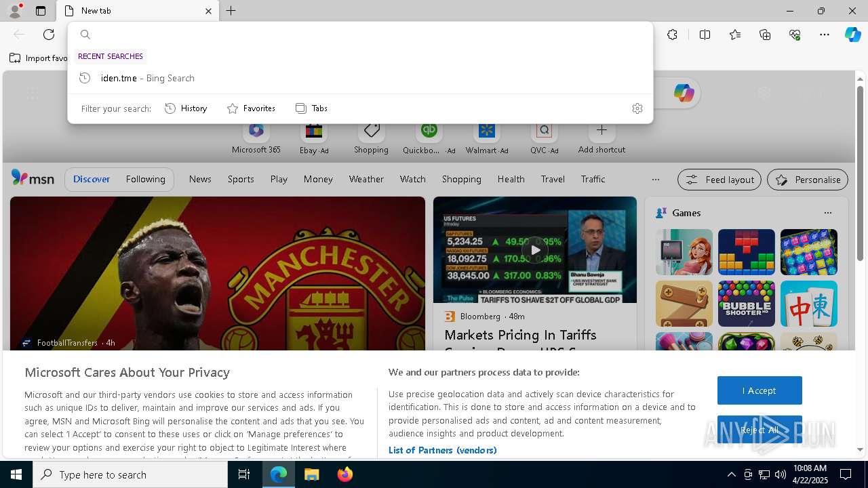The width and height of the screenshot is (868, 488).
Task: Open Browser essentials icon
Action: pos(795,35)
